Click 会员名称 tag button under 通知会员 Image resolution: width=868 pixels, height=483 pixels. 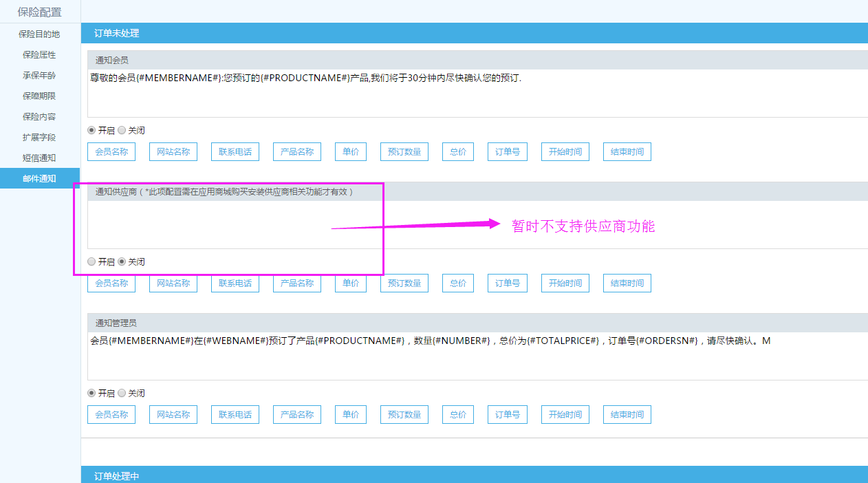coord(111,152)
